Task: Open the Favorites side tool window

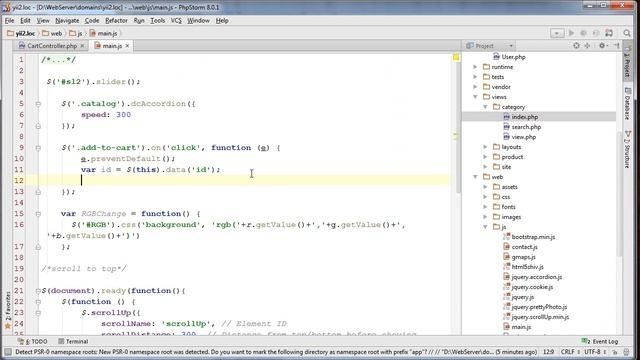Action: coord(7,310)
